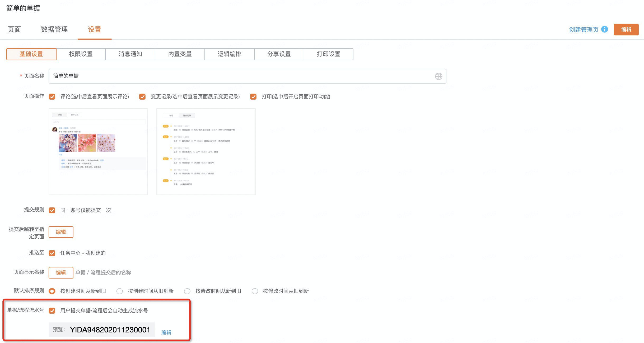The image size is (644, 343).
Task: Open the comment preview thumbnail image
Action: 98,151
